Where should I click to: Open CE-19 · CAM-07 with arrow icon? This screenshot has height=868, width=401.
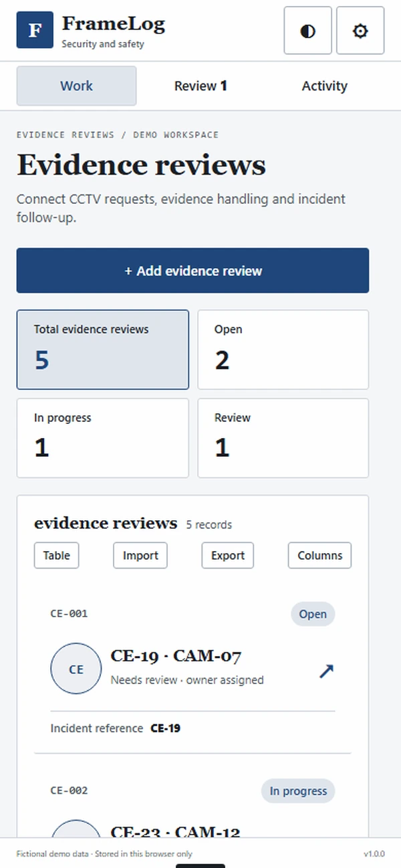(x=326, y=671)
